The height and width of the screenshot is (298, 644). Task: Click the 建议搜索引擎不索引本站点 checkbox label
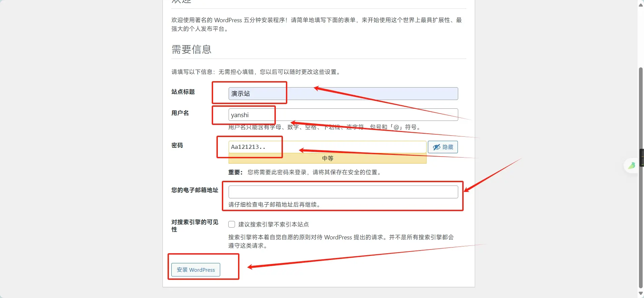point(273,224)
